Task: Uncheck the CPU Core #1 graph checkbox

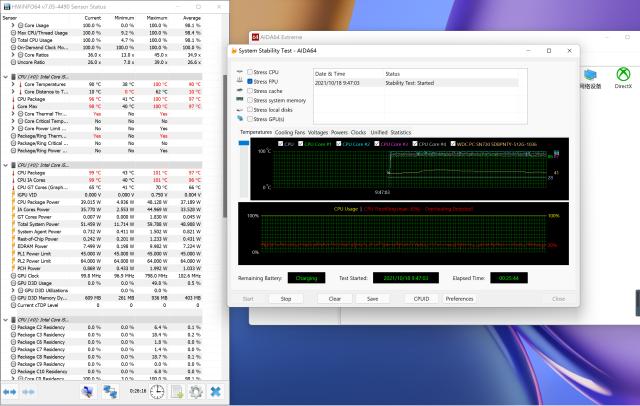Action: point(301,144)
